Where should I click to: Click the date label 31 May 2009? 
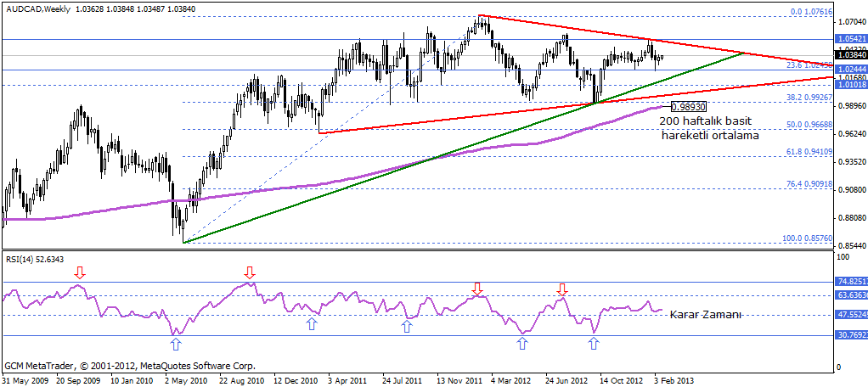[x=25, y=381]
